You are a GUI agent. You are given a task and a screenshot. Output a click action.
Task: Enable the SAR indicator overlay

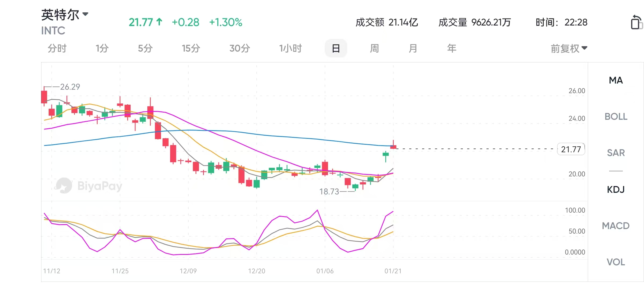(x=616, y=153)
